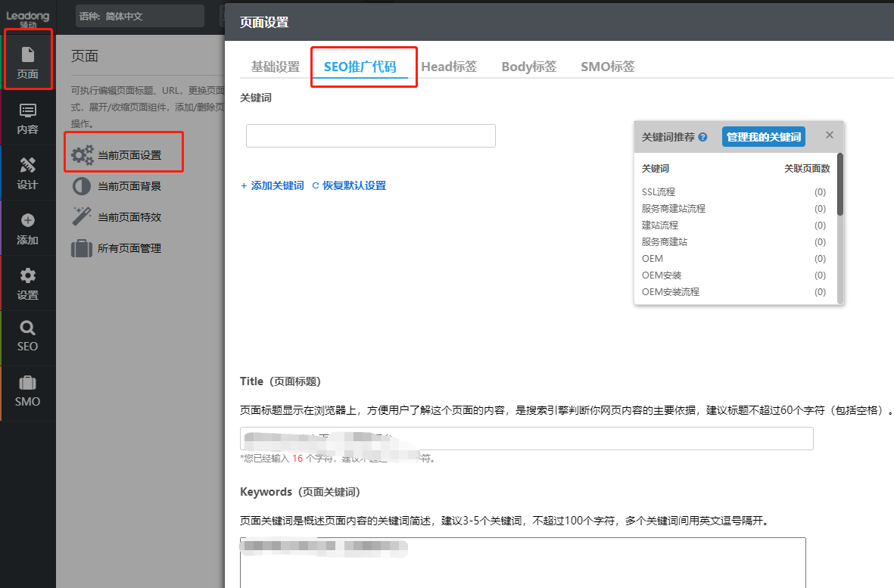Click the 管理我的关键词 button

click(x=763, y=137)
